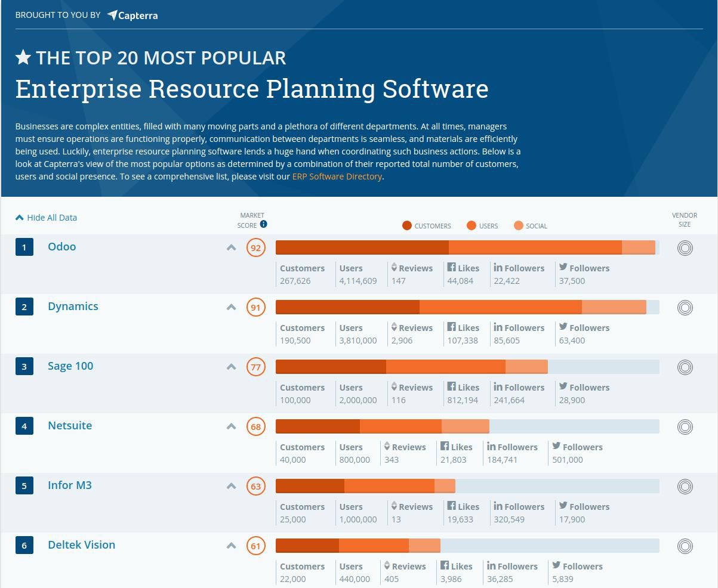718x588 pixels.
Task: Click the Facebook icon in Dynamics row
Action: coord(452,327)
